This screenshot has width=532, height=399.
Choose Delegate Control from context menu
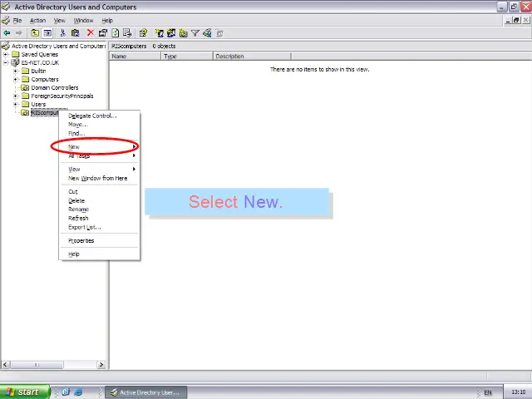tap(92, 116)
